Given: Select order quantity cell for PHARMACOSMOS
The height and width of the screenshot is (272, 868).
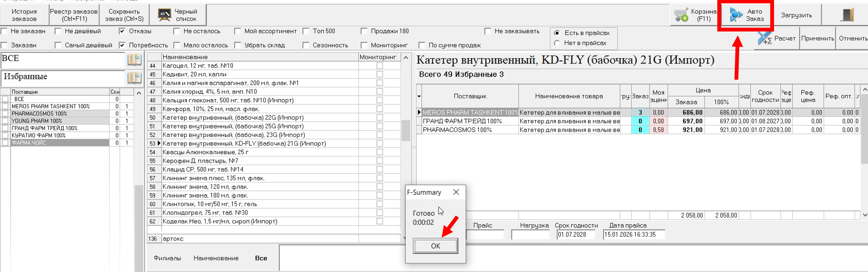Looking at the screenshot, I should pyautogui.click(x=640, y=130).
